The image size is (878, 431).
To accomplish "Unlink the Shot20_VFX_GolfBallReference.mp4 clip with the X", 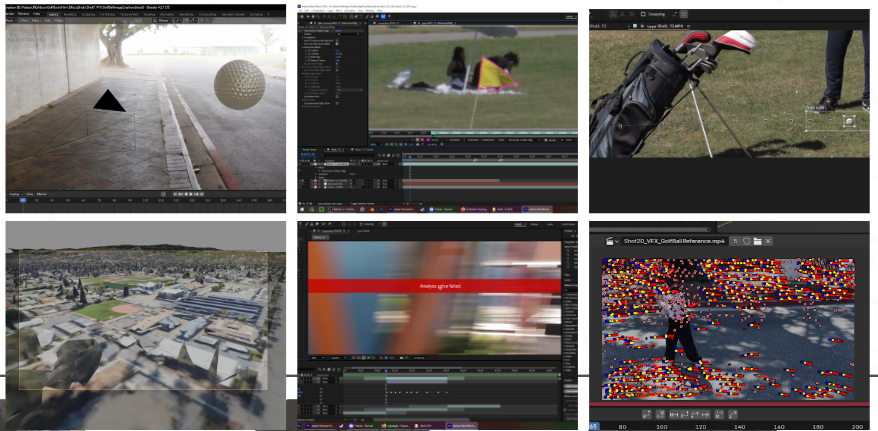I will tap(770, 241).
